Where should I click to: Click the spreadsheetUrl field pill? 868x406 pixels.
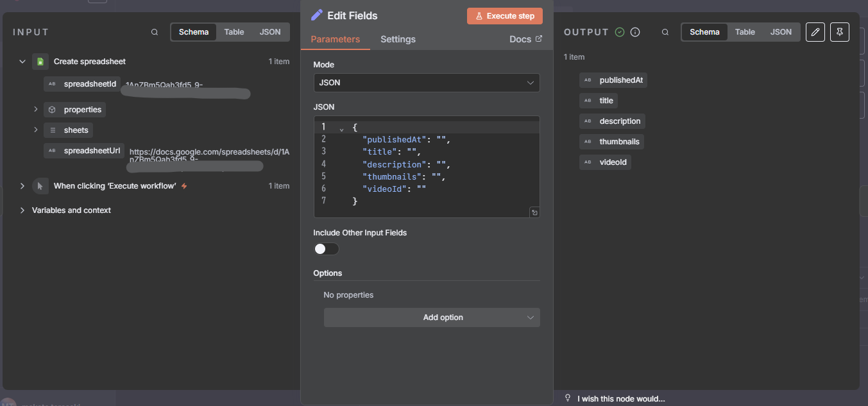(x=84, y=151)
